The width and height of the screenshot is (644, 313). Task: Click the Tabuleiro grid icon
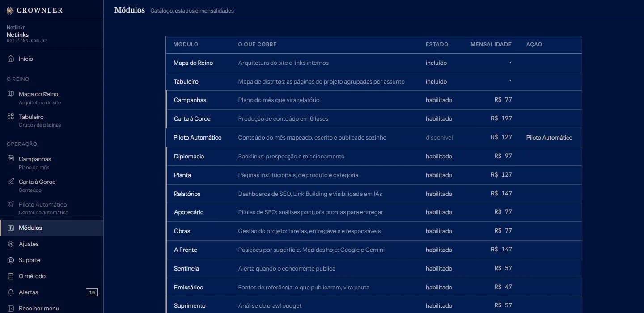pos(11,117)
